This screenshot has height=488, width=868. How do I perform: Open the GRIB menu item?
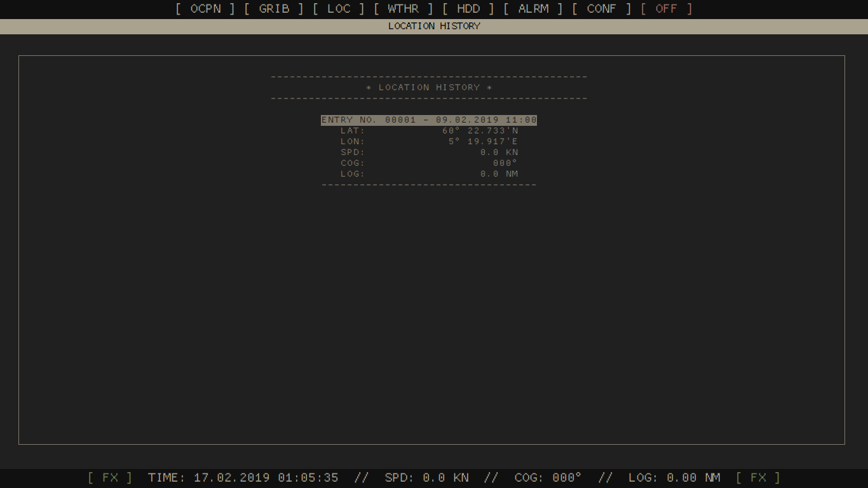pyautogui.click(x=274, y=9)
